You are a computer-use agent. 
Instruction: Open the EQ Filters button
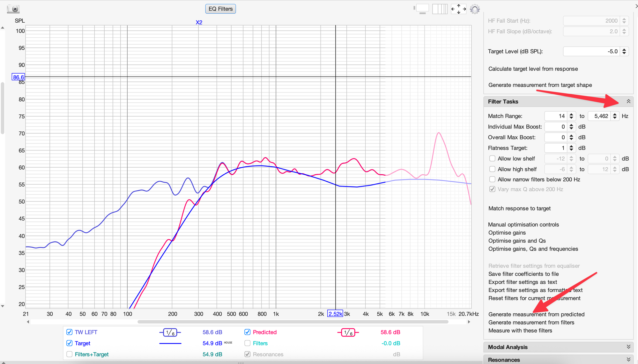[x=220, y=9]
